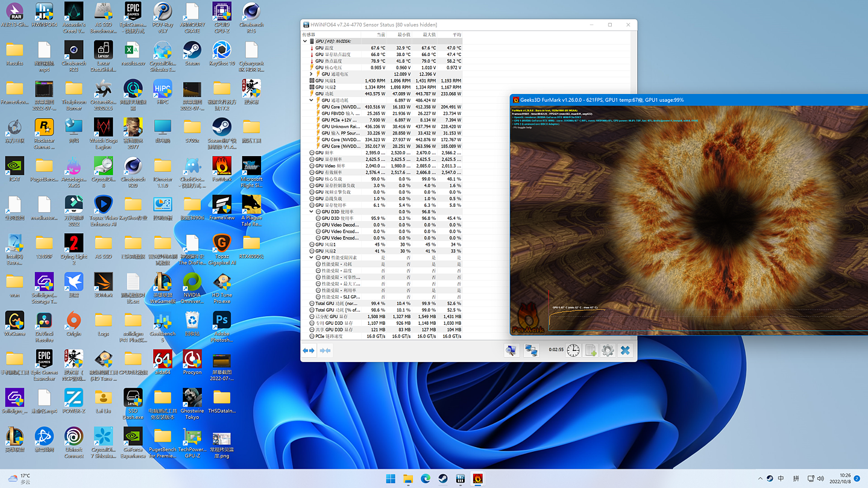Click Windows Start button on taskbar
The image size is (868, 488).
391,479
